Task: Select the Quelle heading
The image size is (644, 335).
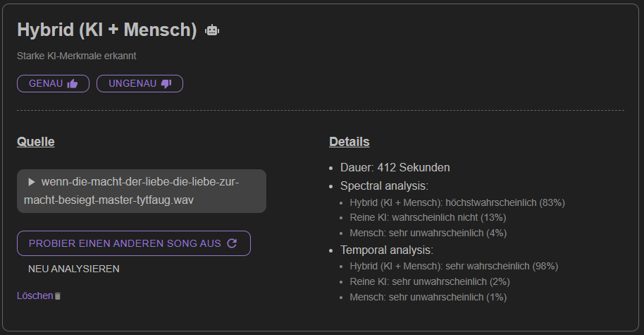Action: (36, 141)
